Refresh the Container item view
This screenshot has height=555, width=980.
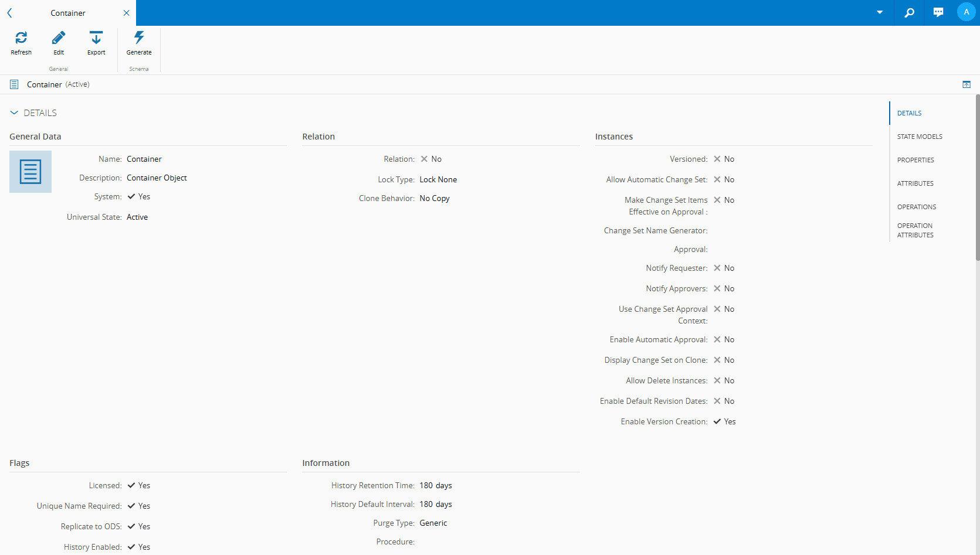coord(21,42)
